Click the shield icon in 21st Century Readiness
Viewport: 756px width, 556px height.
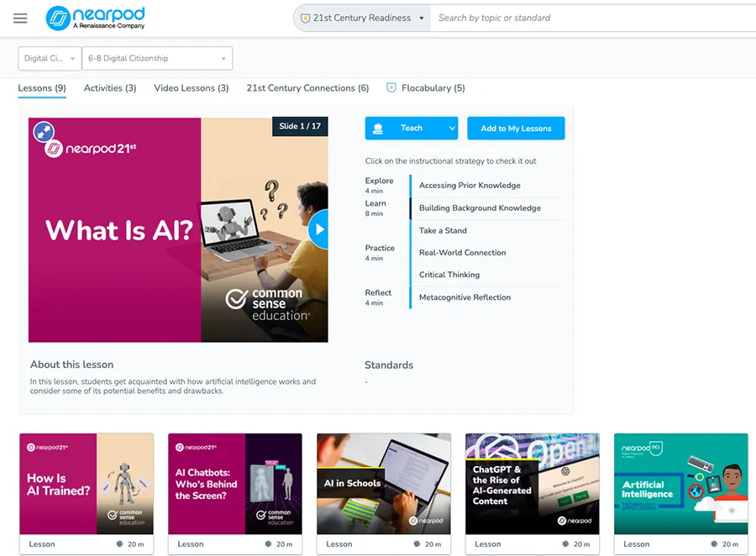(x=305, y=18)
